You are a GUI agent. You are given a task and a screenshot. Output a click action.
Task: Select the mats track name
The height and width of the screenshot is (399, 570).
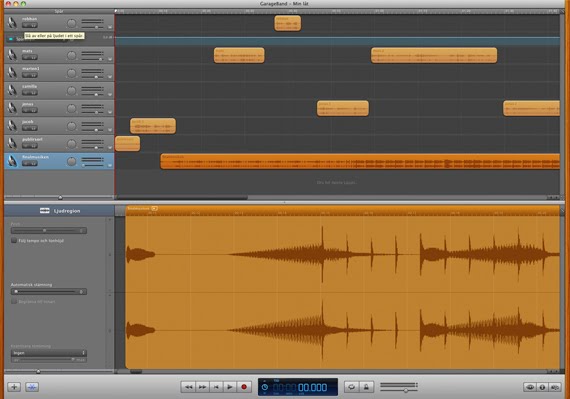pos(27,51)
